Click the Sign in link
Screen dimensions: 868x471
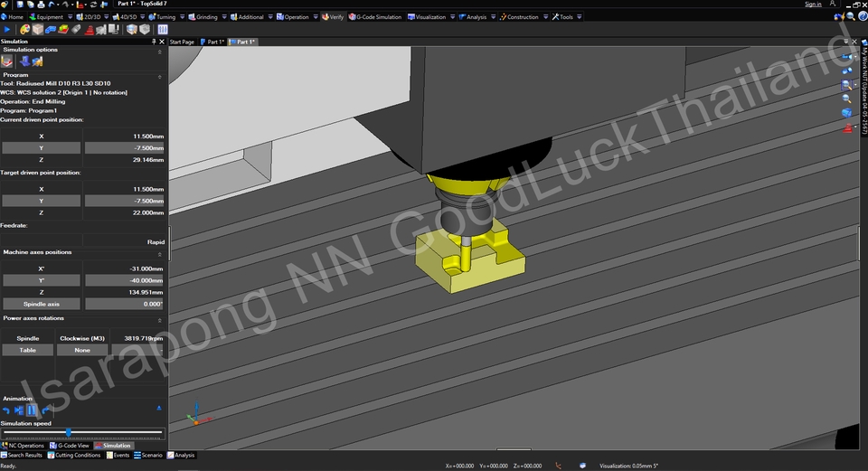click(813, 4)
